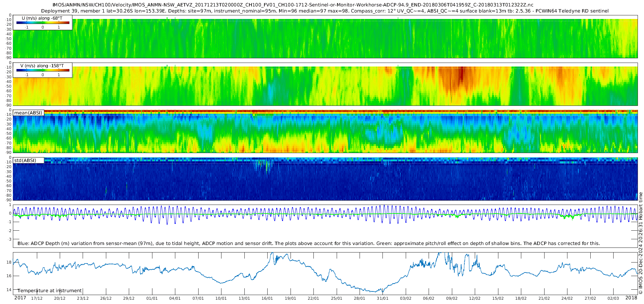Click the 2018 year label
The width and height of the screenshot is (644, 304).
pyautogui.click(x=631, y=298)
